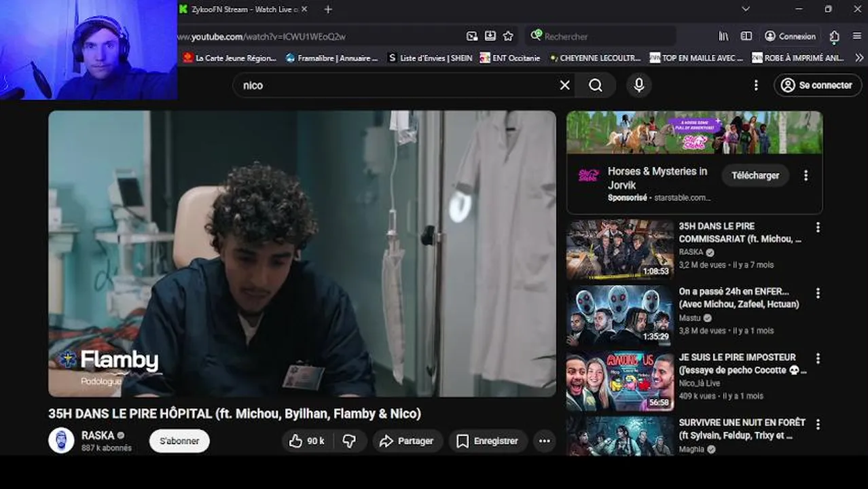
Task: Click the picture-in-picture icon in address bar
Action: (x=472, y=36)
